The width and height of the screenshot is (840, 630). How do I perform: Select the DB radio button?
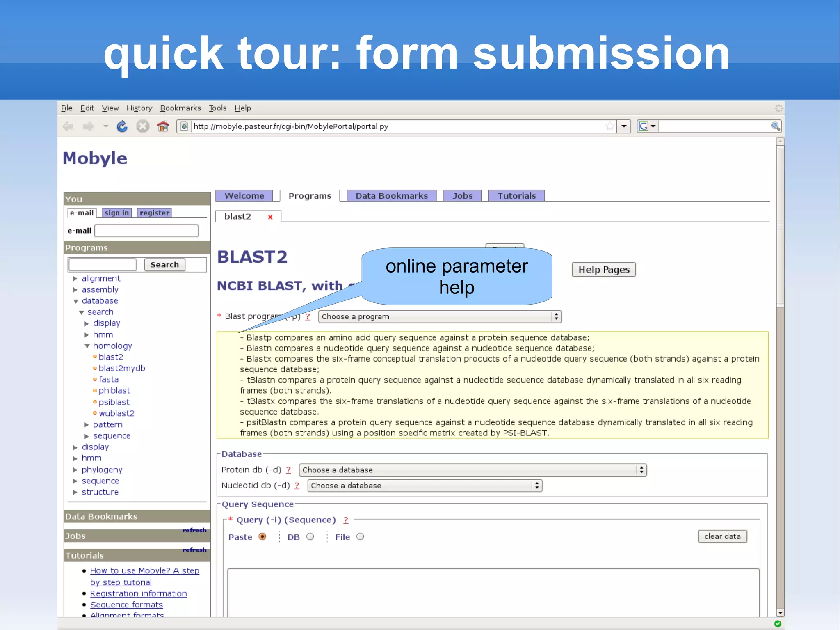pos(310,537)
